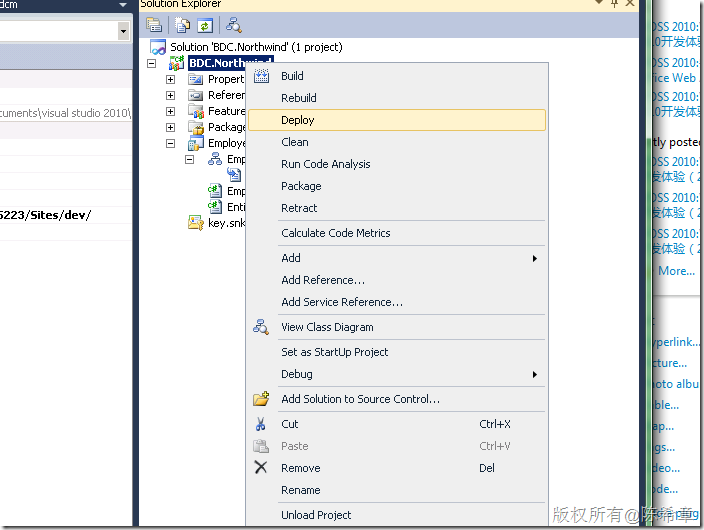704x530 pixels.
Task: Click the 'cture...' sidebar link
Action: click(x=670, y=363)
